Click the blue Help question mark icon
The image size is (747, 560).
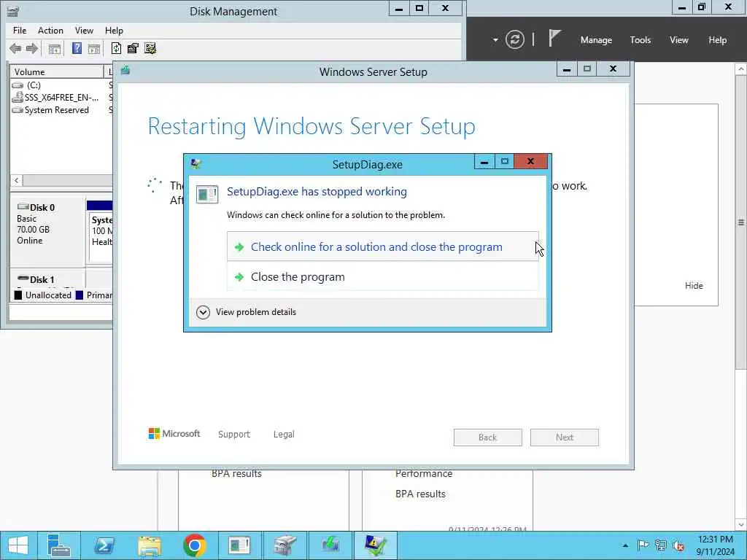pos(77,48)
